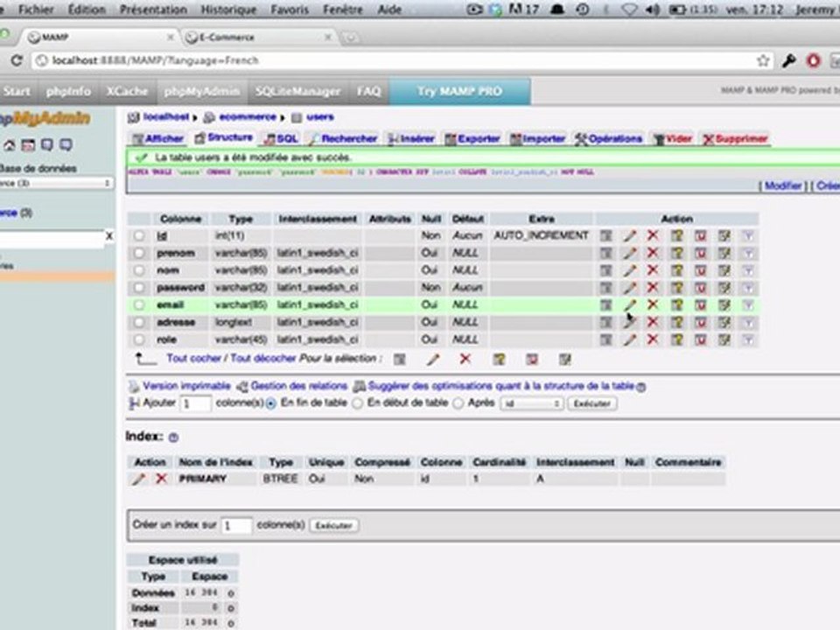Open the Opérations tab
The image size is (840, 630).
click(x=609, y=139)
